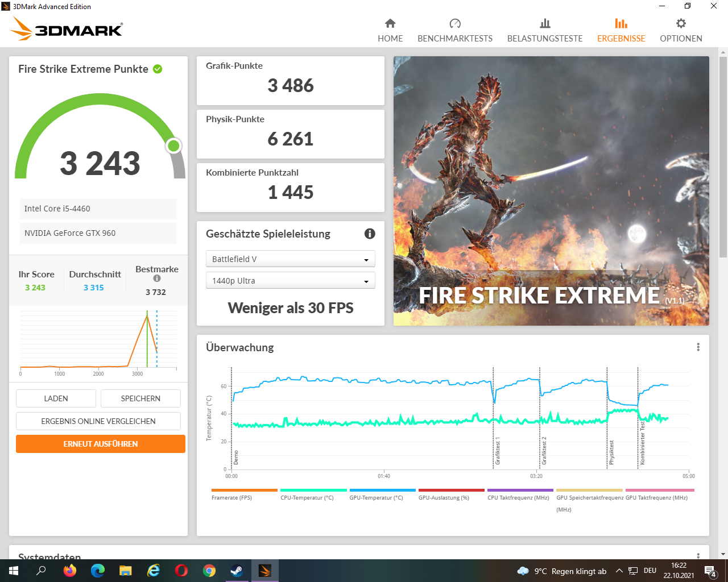
Task: Click info icon next to Geschätzte Spieleleistung
Action: (370, 234)
